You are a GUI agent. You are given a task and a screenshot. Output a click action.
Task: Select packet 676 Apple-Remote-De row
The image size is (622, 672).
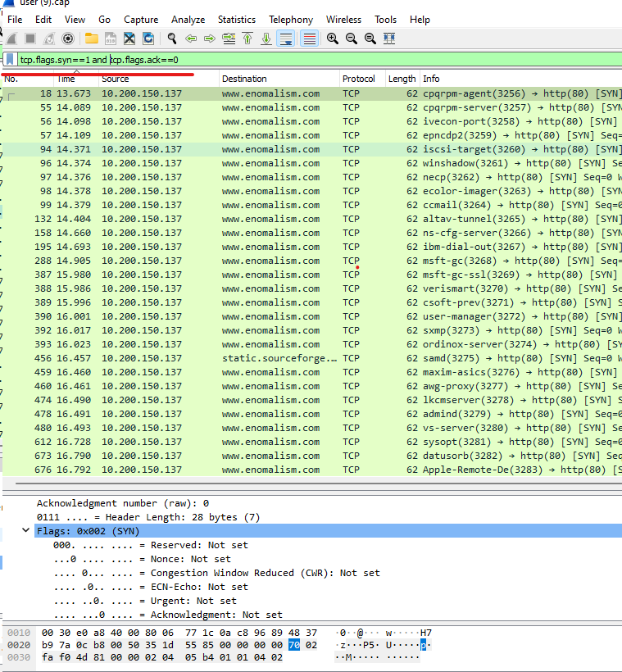[x=312, y=470]
